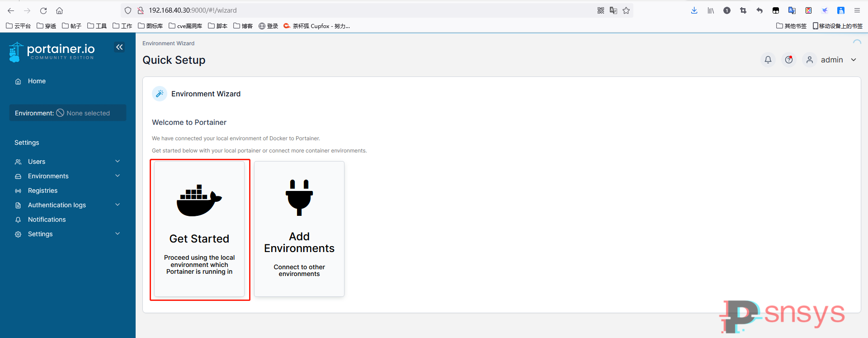Click the crop screenshot extension icon

pyautogui.click(x=743, y=10)
